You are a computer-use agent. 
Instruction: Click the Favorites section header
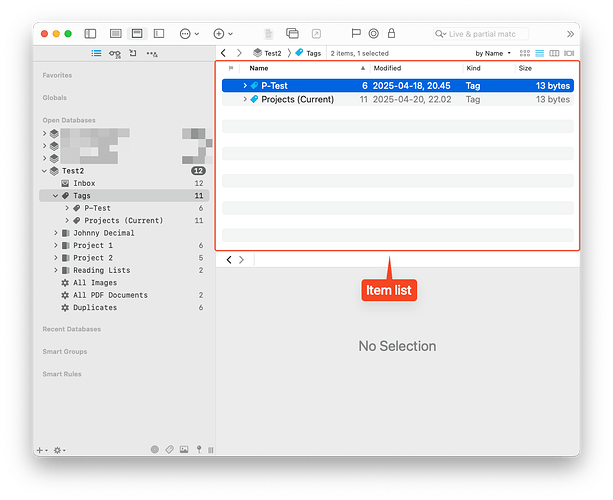pyautogui.click(x=57, y=75)
